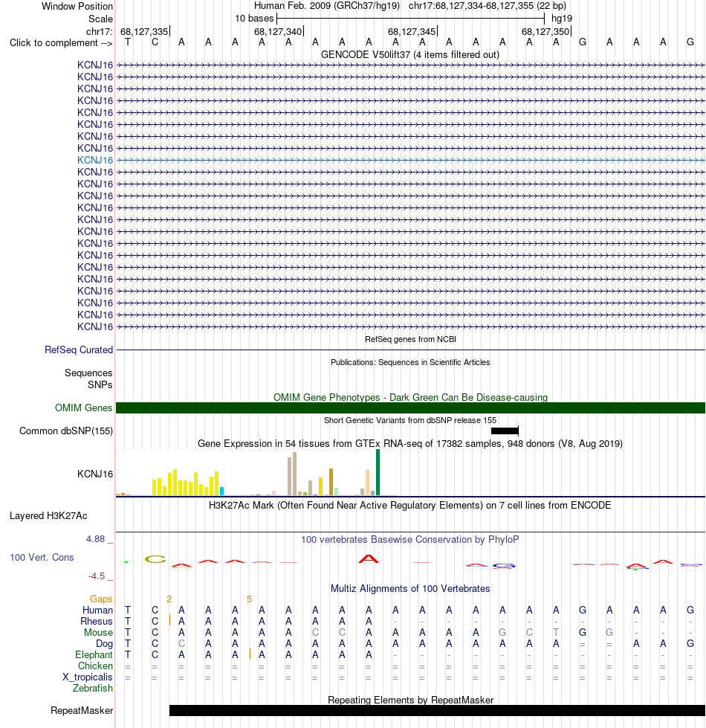Click the SNPs track label
Viewport: 706px width, 728px height.
(100, 384)
